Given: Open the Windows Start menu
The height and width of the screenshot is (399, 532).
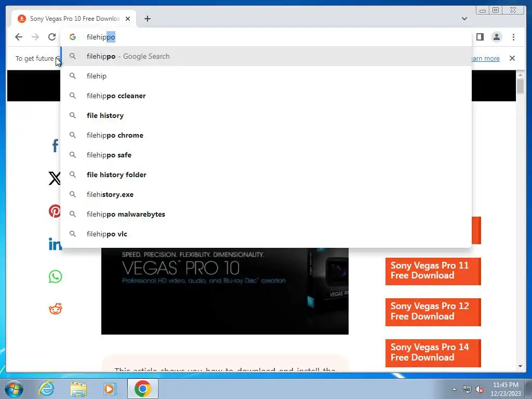Looking at the screenshot, I should [x=14, y=389].
